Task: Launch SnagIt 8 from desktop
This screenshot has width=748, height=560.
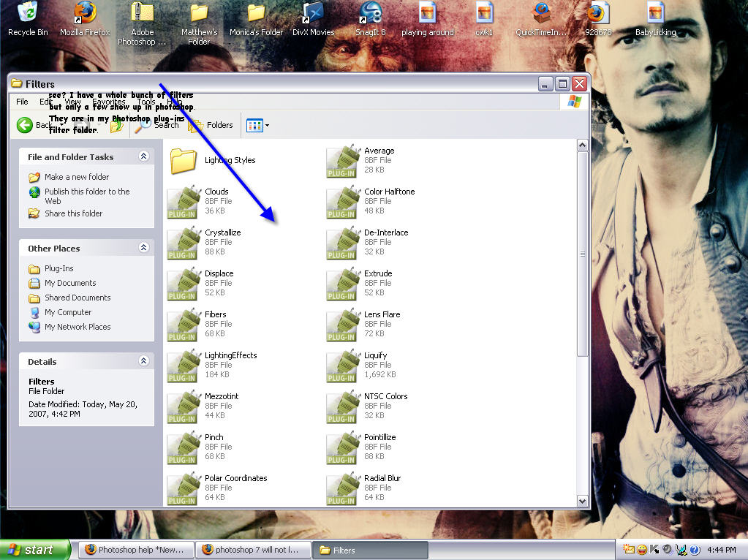Action: [x=370, y=19]
